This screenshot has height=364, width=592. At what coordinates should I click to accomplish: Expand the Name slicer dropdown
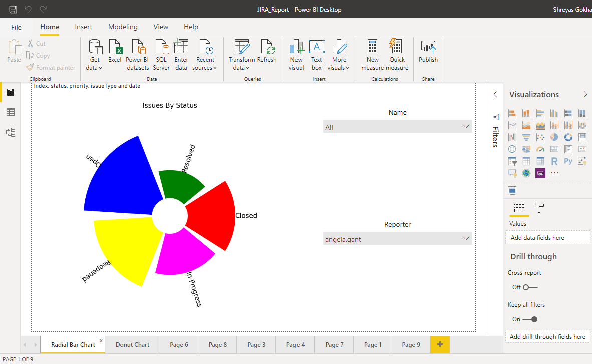[x=466, y=127]
